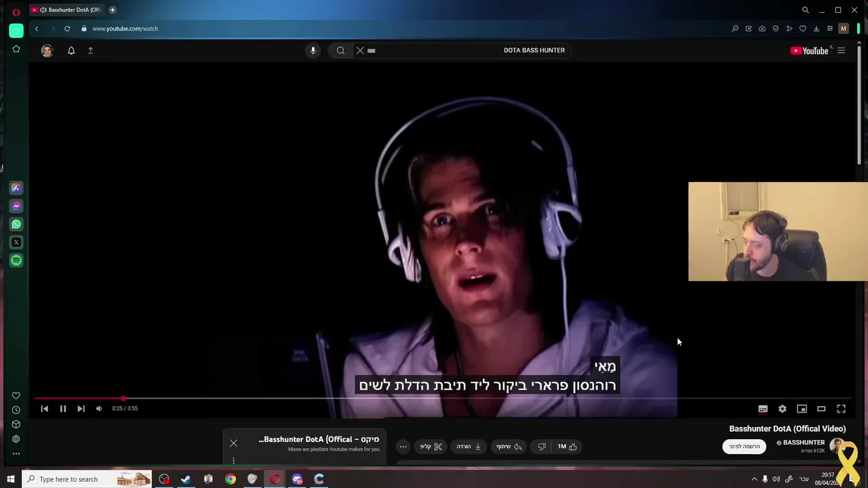
Task: Open Opera toolbar ad blocker shield
Action: tap(776, 28)
